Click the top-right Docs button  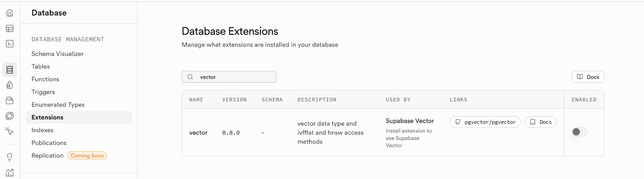[x=588, y=77]
